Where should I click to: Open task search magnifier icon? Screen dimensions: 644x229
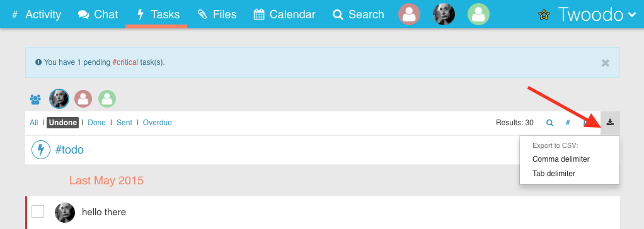pos(549,122)
